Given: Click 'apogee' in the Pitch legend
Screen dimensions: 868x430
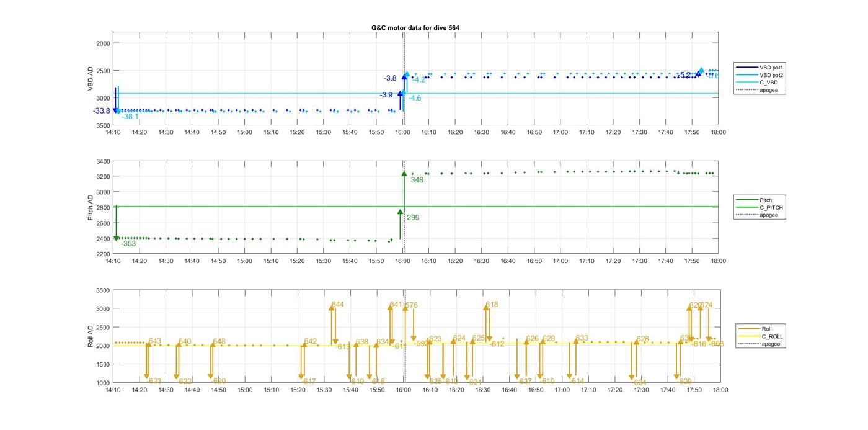Looking at the screenshot, I should (x=769, y=215).
